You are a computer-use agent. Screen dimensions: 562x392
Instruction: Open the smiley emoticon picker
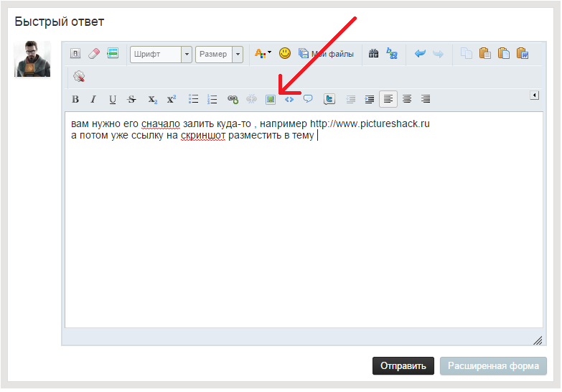(285, 53)
